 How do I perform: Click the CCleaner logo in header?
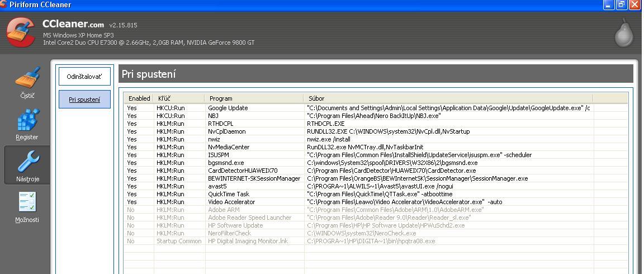[x=21, y=32]
